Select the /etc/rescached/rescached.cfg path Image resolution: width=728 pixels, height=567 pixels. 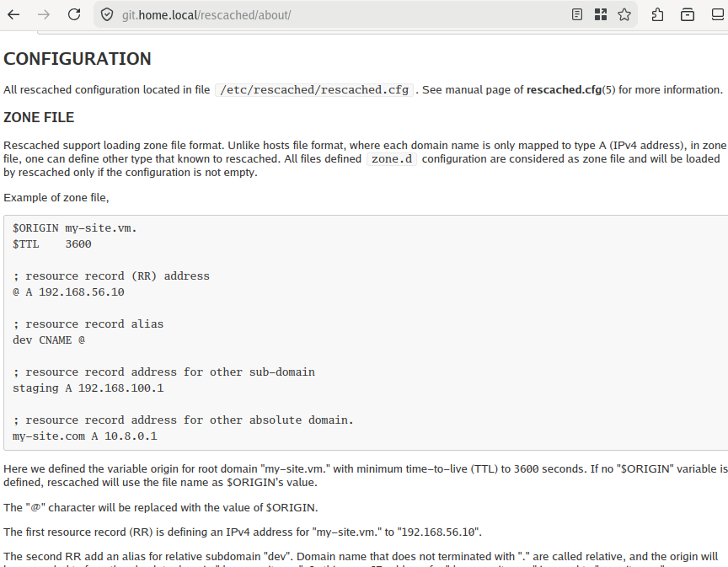tap(314, 89)
